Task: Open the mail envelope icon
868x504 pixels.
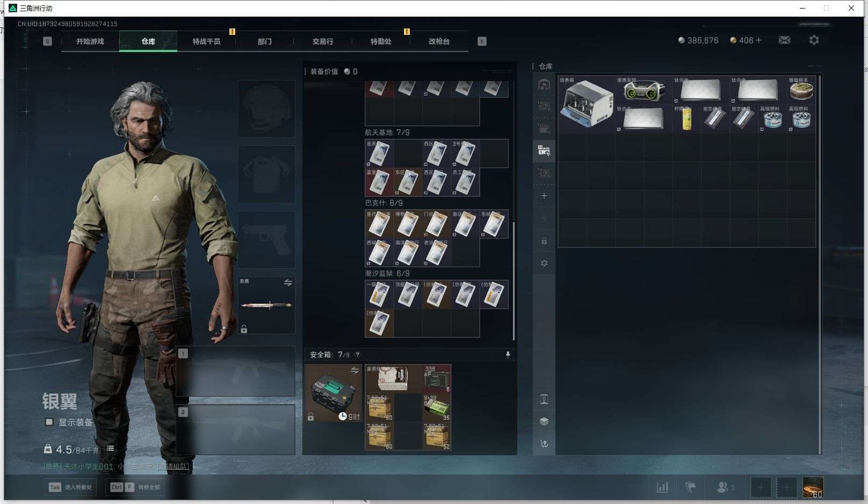Action: (x=784, y=40)
